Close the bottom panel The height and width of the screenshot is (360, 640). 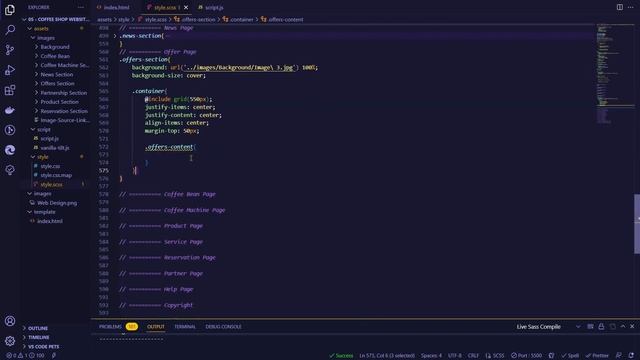coord(632,327)
